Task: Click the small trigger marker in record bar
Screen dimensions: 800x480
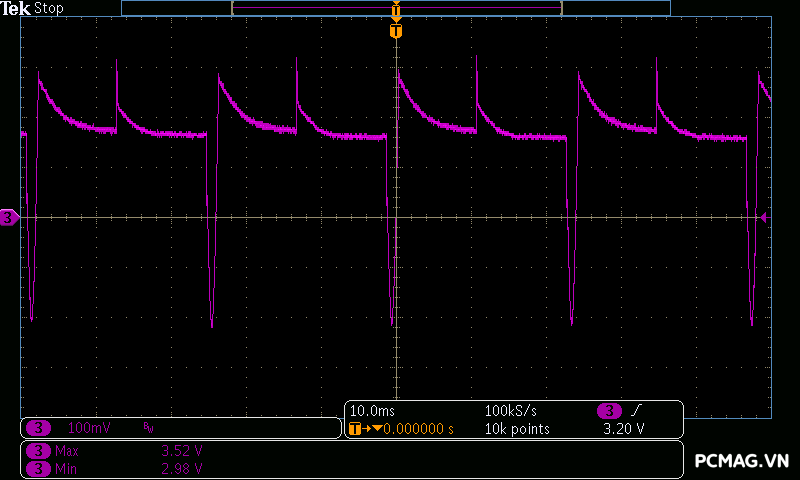Action: (396, 9)
